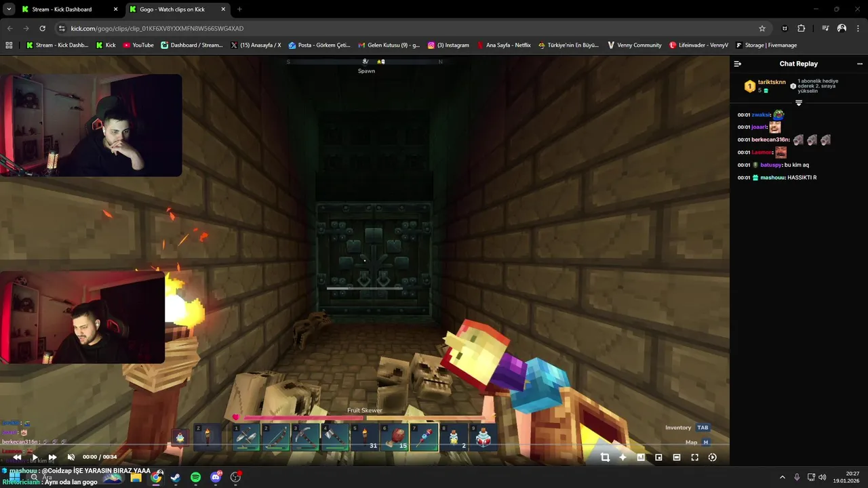Open a new browser tab
Screen dimensions: 868x488
tap(239, 9)
